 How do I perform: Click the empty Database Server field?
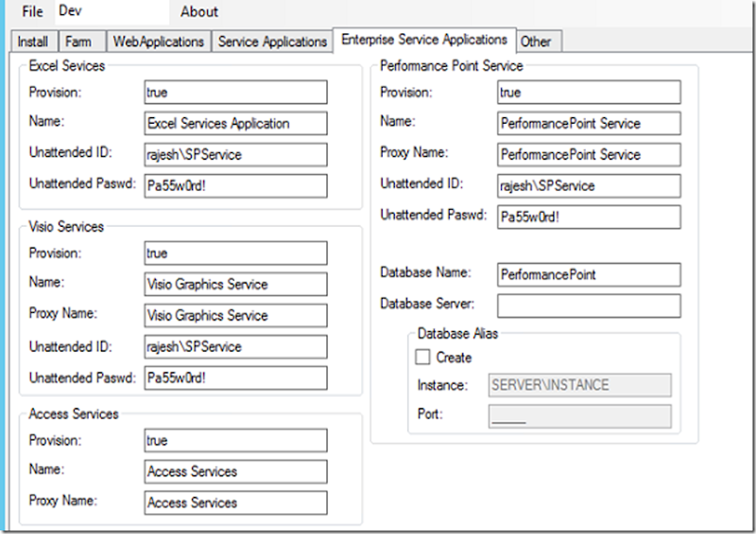(x=589, y=306)
